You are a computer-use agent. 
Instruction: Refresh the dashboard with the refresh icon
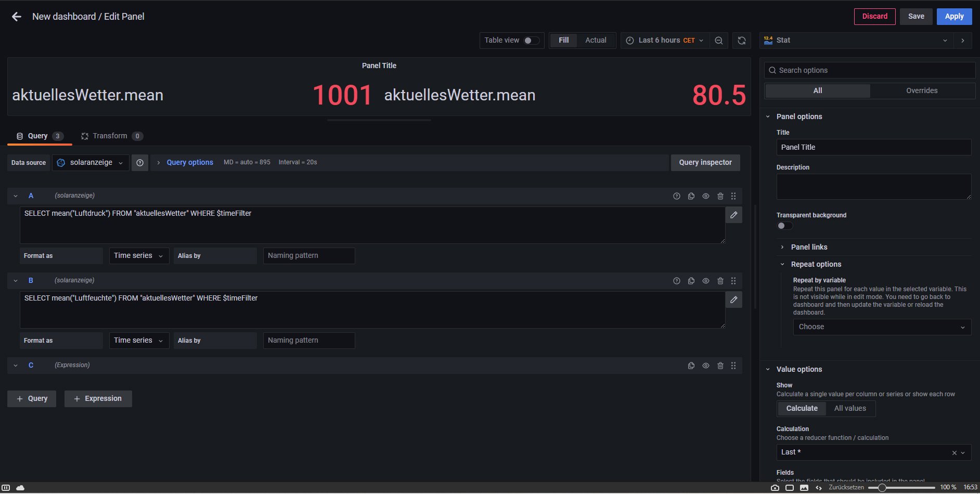click(x=742, y=41)
